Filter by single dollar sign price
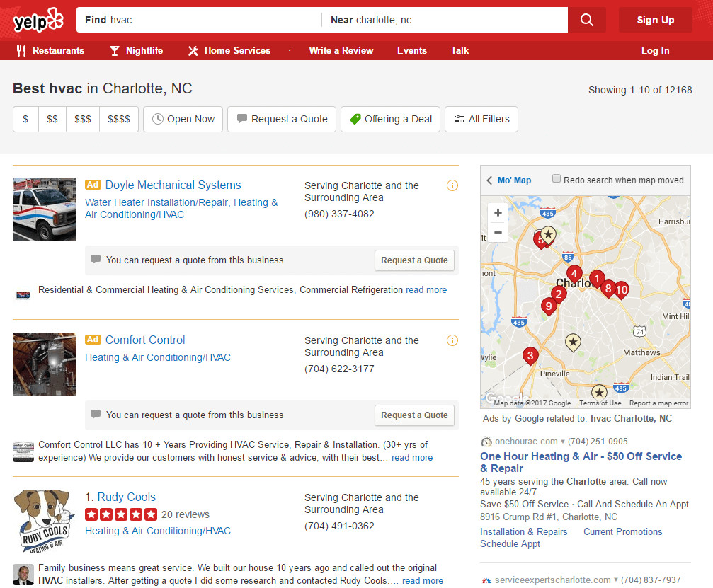The height and width of the screenshot is (588, 713). click(x=25, y=119)
